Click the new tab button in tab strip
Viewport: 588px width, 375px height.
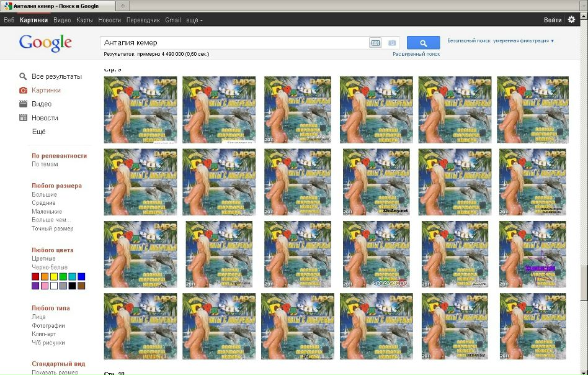[x=123, y=6]
